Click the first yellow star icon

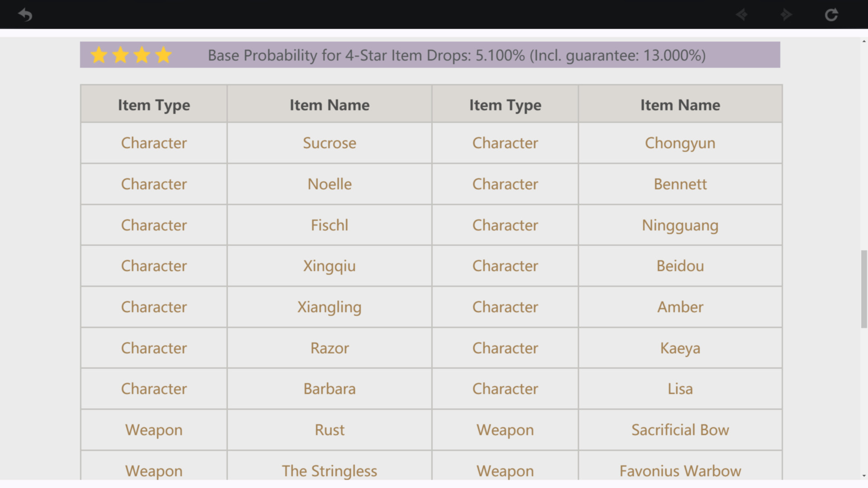point(99,55)
